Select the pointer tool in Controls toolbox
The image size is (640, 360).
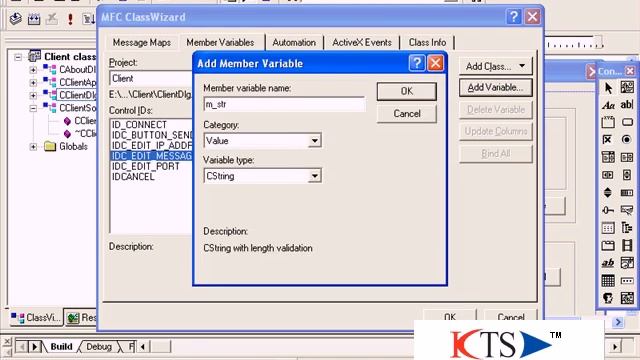point(608,88)
